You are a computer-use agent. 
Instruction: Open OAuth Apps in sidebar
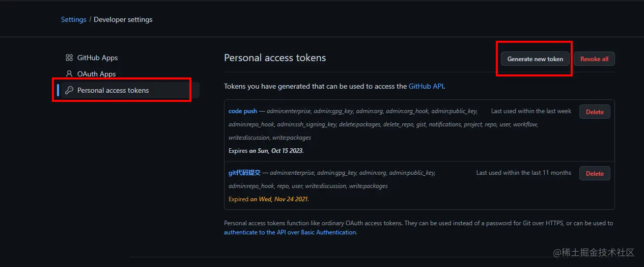[x=96, y=74]
